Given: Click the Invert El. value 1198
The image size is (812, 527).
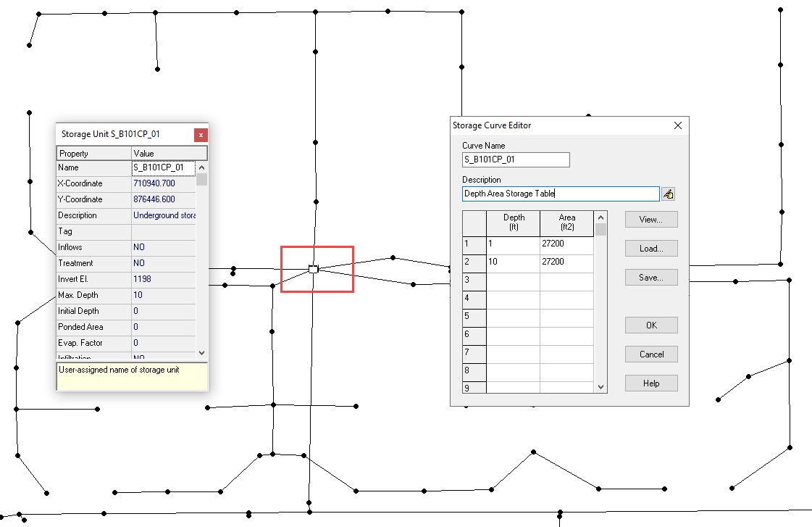Looking at the screenshot, I should tap(163, 279).
